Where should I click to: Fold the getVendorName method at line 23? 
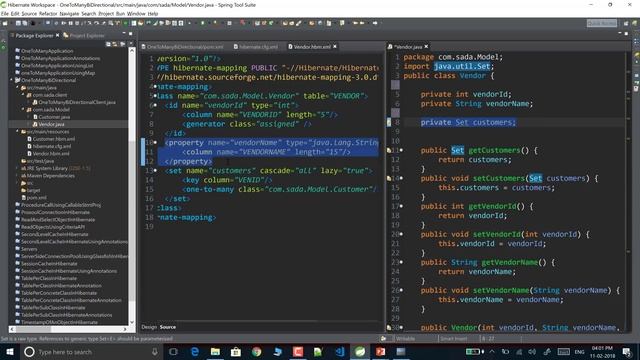click(x=402, y=262)
